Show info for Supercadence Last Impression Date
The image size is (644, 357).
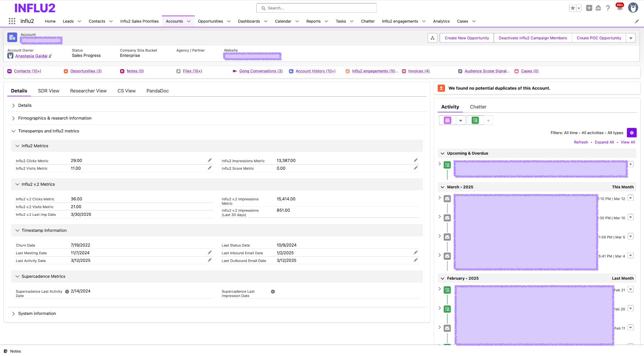(x=273, y=292)
